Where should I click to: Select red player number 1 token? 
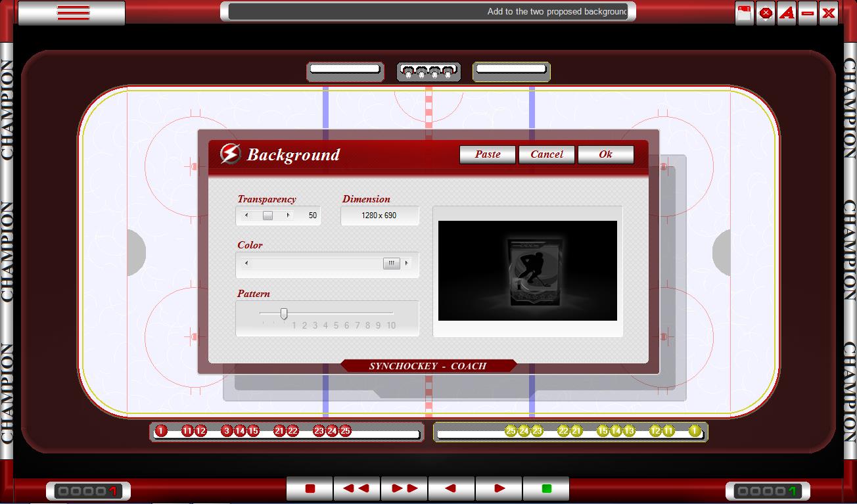(161, 431)
